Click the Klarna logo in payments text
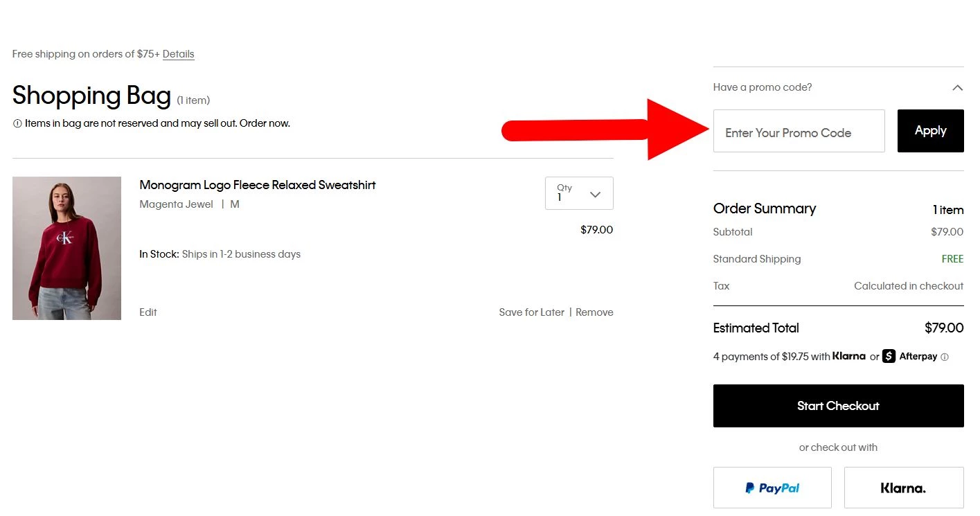 tap(849, 357)
